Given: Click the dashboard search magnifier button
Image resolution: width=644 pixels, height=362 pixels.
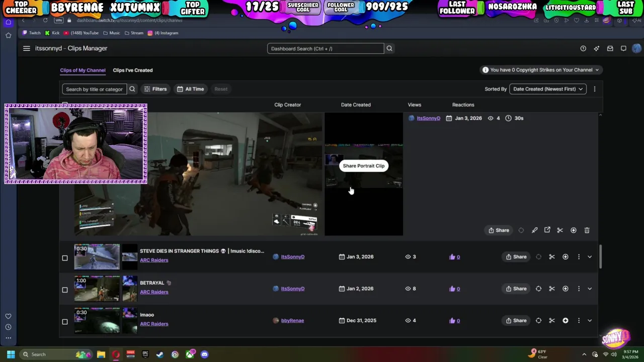Looking at the screenshot, I should pyautogui.click(x=389, y=48).
